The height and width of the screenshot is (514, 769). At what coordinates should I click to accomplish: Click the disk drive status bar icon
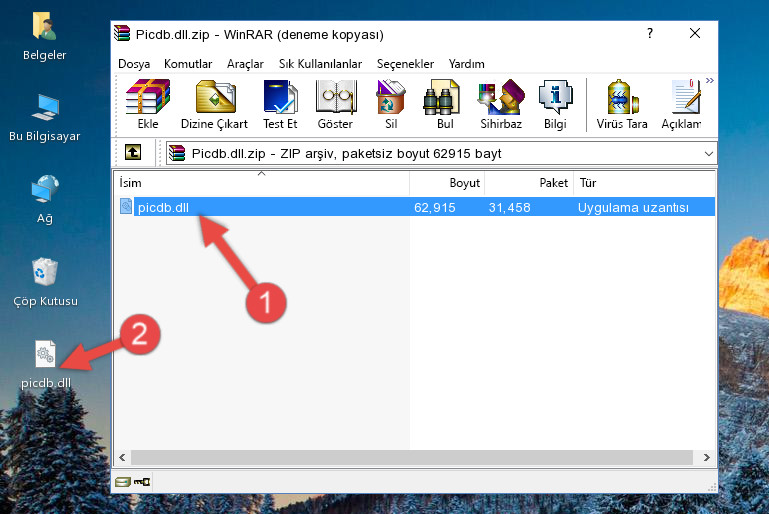tap(122, 482)
